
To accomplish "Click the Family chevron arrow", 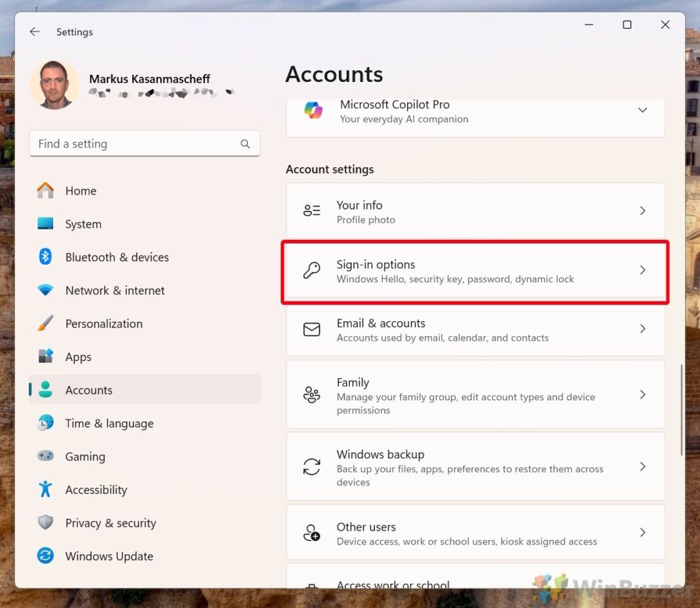I will [642, 394].
